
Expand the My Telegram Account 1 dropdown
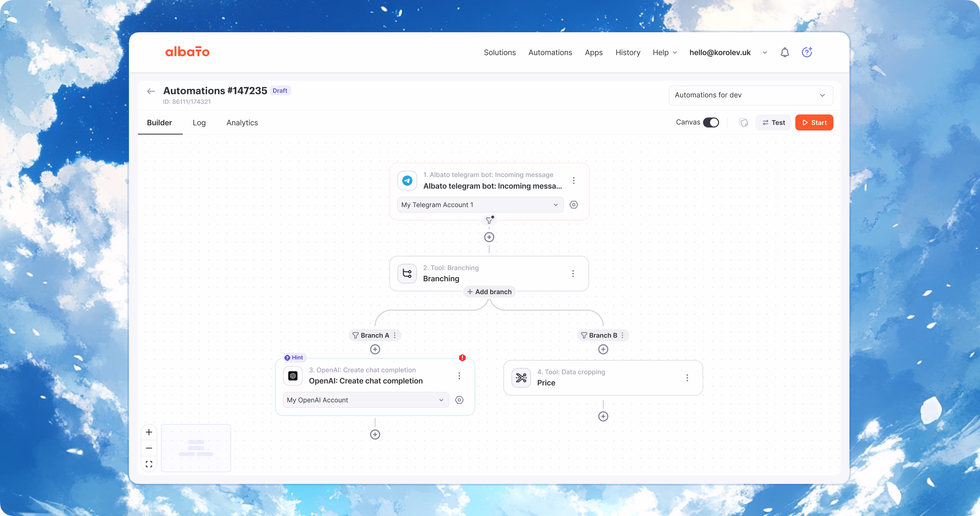pyautogui.click(x=480, y=205)
